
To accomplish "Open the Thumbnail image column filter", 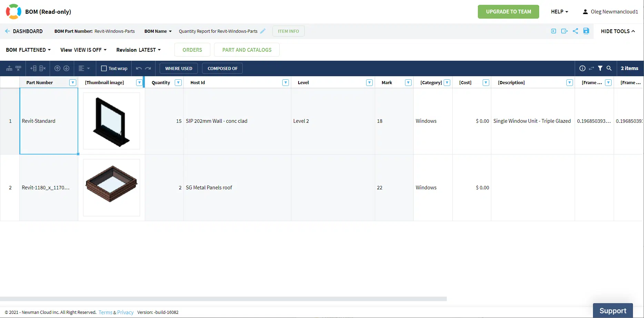I will [x=139, y=82].
